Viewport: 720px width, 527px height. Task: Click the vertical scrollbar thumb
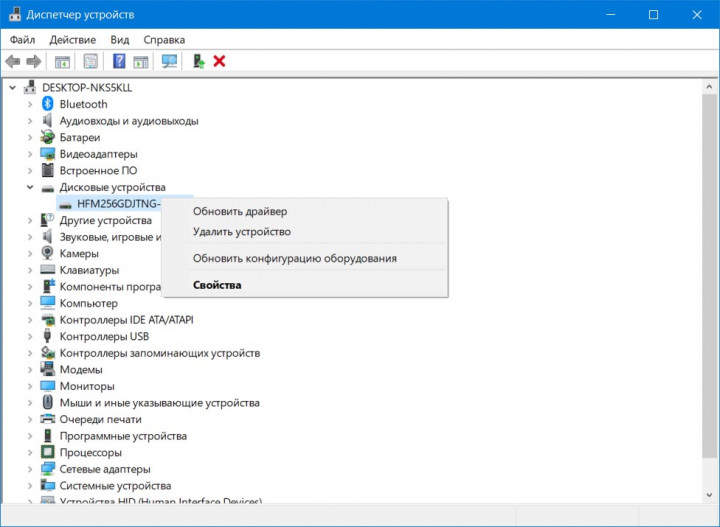(x=709, y=275)
